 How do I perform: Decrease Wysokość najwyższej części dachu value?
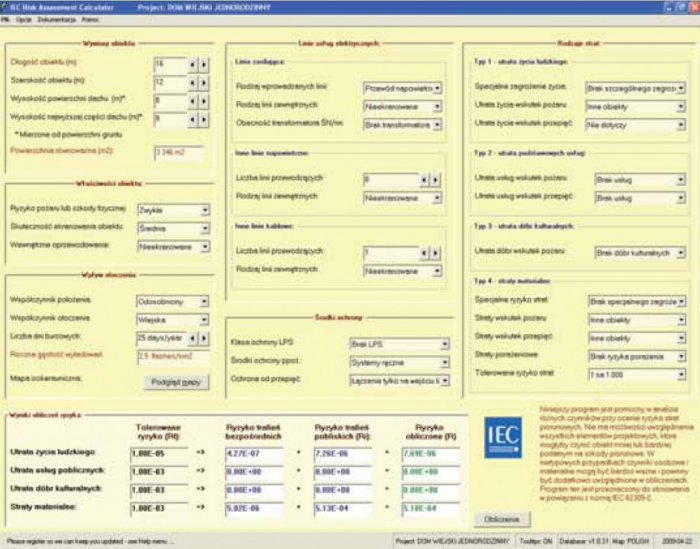coord(192,120)
